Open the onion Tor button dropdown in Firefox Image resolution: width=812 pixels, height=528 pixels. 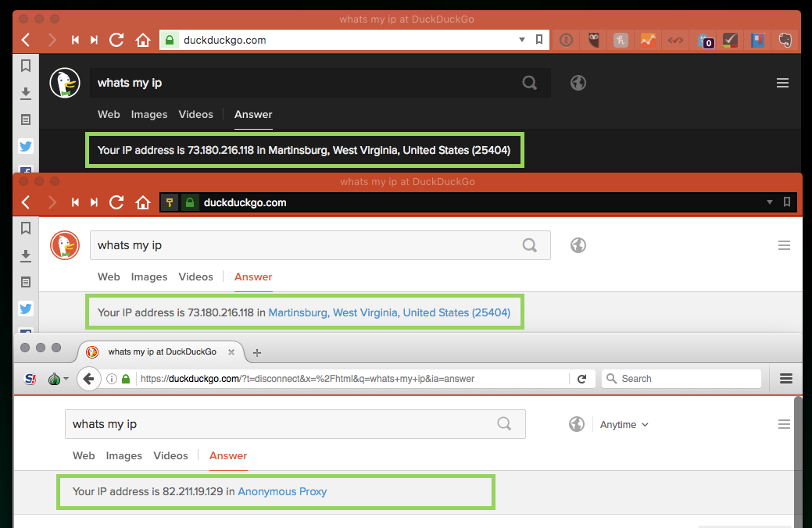pyautogui.click(x=58, y=379)
